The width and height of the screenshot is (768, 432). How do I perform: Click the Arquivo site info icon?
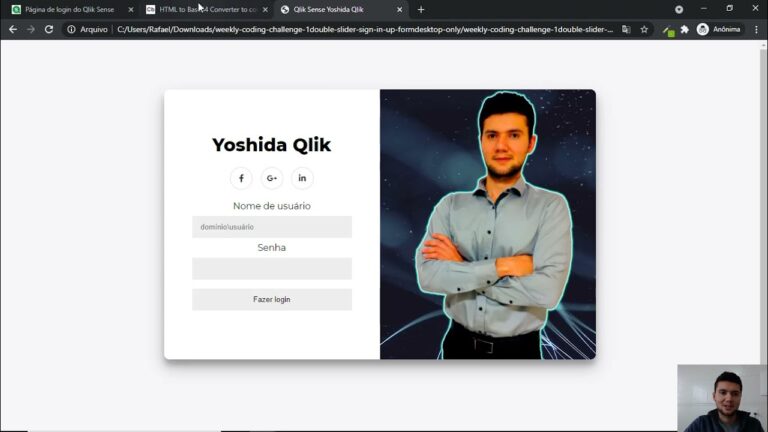pyautogui.click(x=72, y=29)
